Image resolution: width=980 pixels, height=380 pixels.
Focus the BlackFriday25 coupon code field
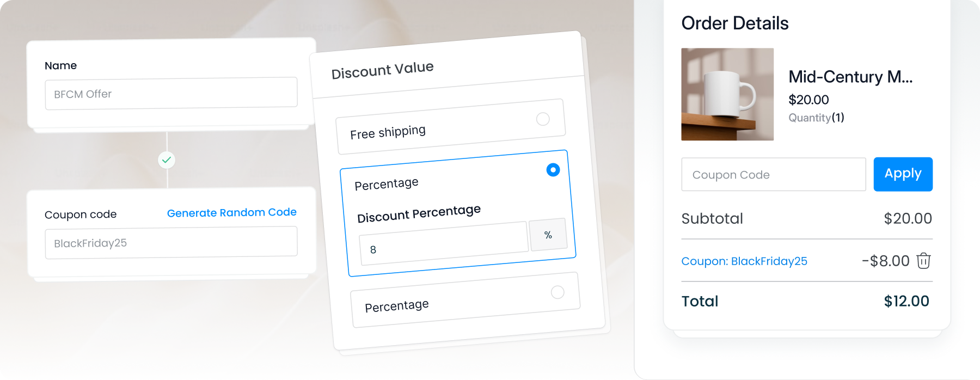coord(171,243)
